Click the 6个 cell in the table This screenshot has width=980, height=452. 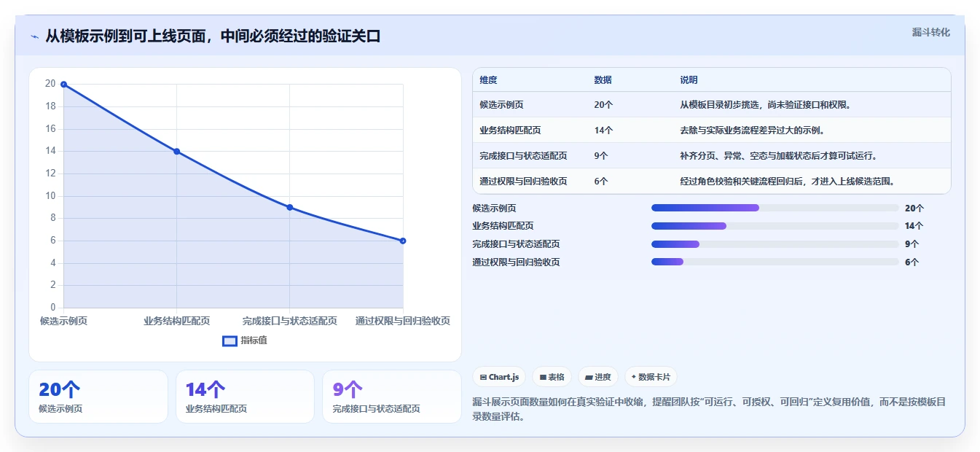pyautogui.click(x=601, y=182)
